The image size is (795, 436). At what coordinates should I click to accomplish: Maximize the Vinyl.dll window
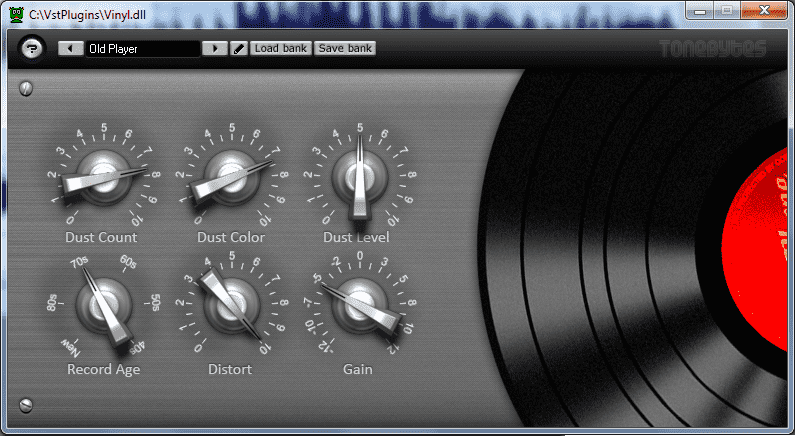[727, 10]
